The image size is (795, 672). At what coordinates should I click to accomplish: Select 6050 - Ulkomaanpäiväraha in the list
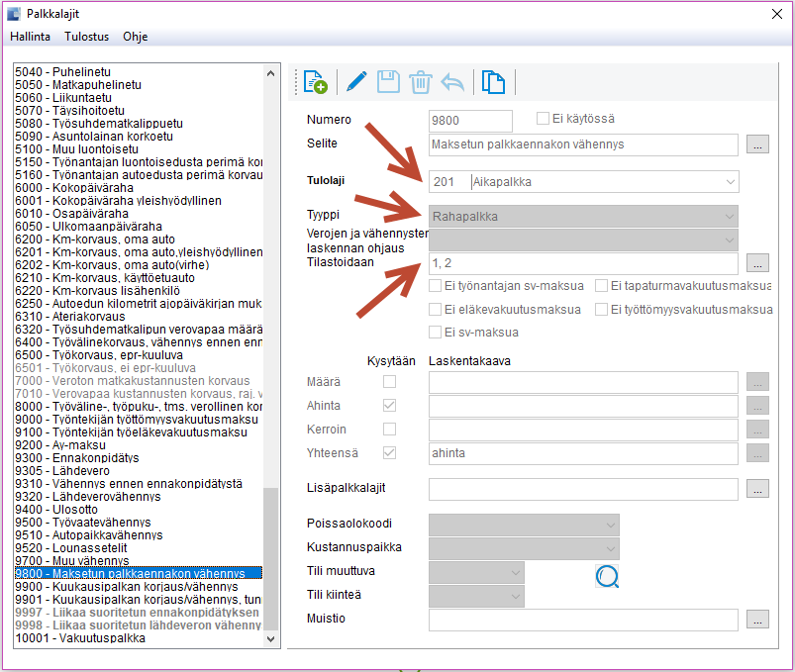pos(139,226)
